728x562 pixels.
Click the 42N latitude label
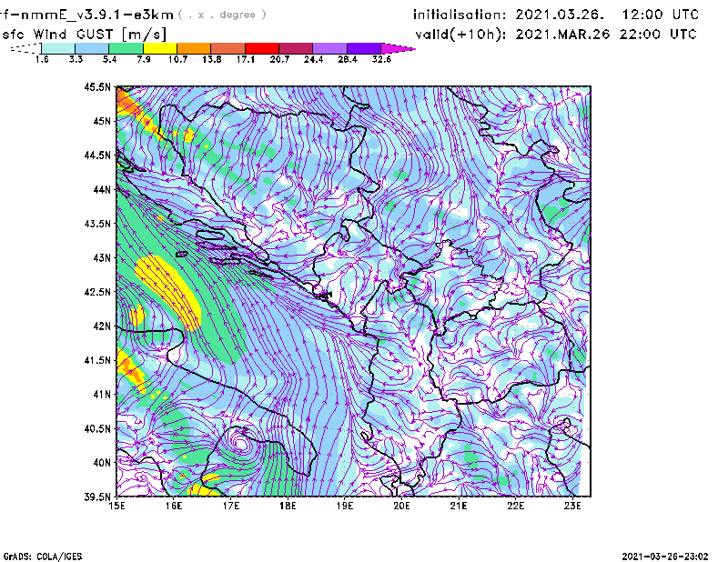pyautogui.click(x=102, y=326)
